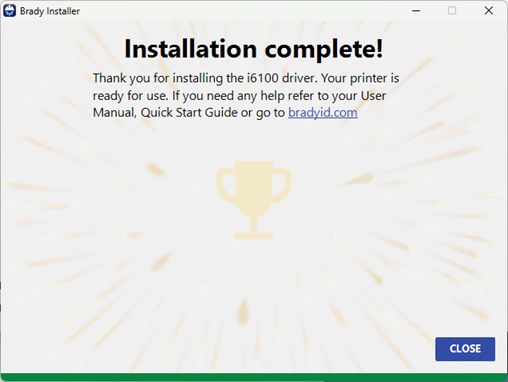Click the "ready for use." sentence text
This screenshot has width=508, height=382.
pyautogui.click(x=130, y=96)
